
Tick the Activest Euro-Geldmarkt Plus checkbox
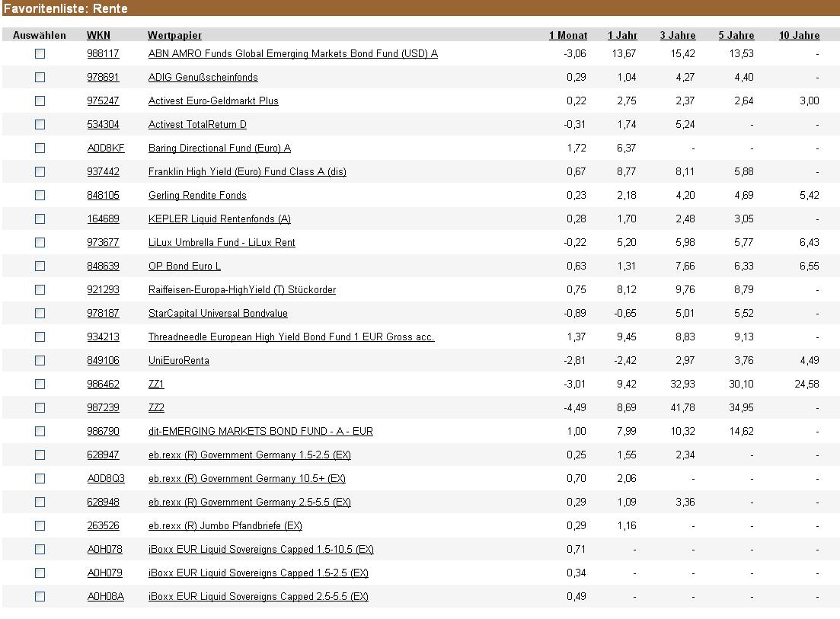click(x=40, y=101)
